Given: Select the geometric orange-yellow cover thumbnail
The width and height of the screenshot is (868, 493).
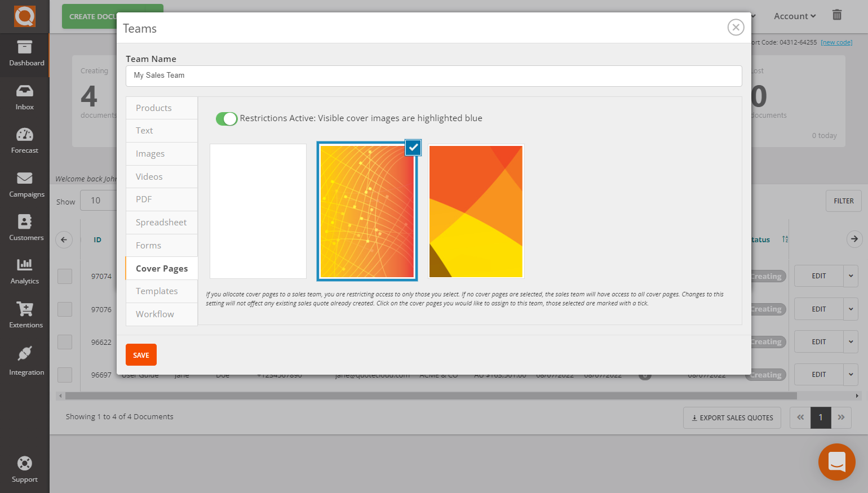Looking at the screenshot, I should 476,211.
